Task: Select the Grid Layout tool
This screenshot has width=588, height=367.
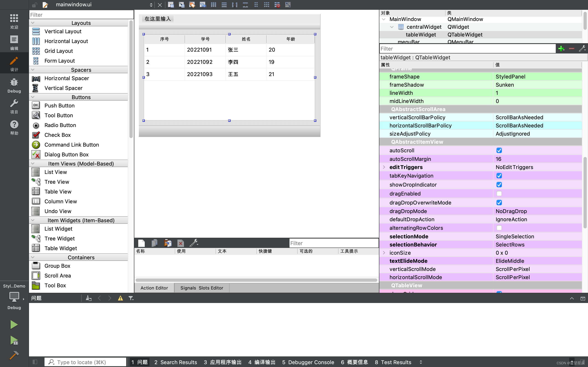Action: coord(58,51)
